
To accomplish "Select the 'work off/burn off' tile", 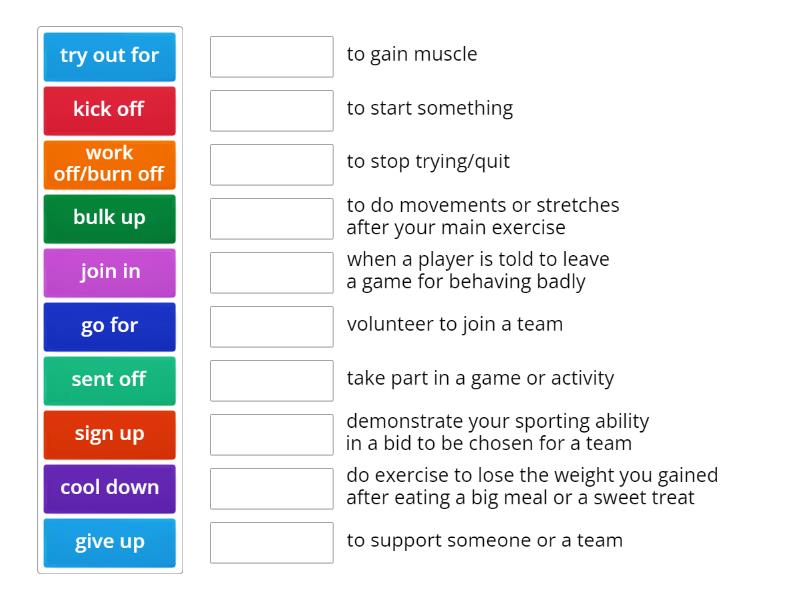I will [x=109, y=164].
